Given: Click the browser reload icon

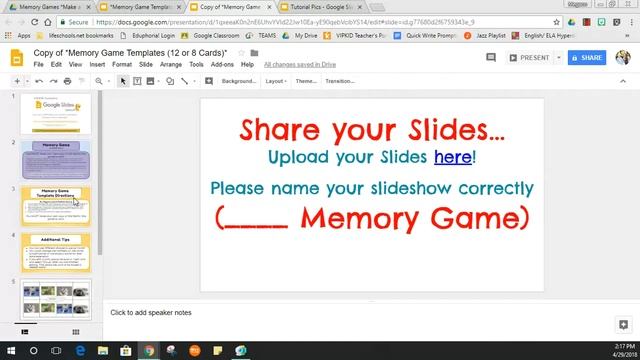Looking at the screenshot, I should (35, 22).
